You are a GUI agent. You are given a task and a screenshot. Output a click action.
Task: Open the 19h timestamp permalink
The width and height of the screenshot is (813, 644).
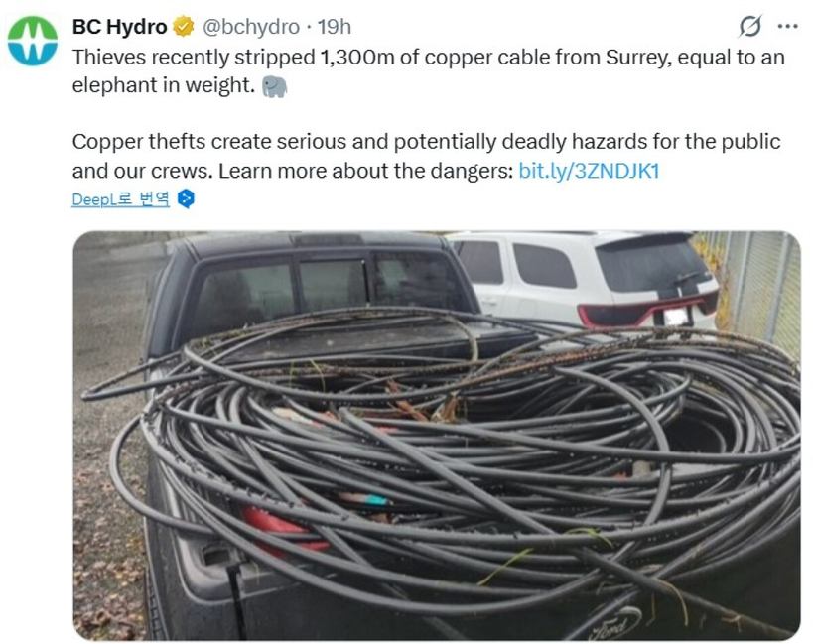(x=335, y=27)
